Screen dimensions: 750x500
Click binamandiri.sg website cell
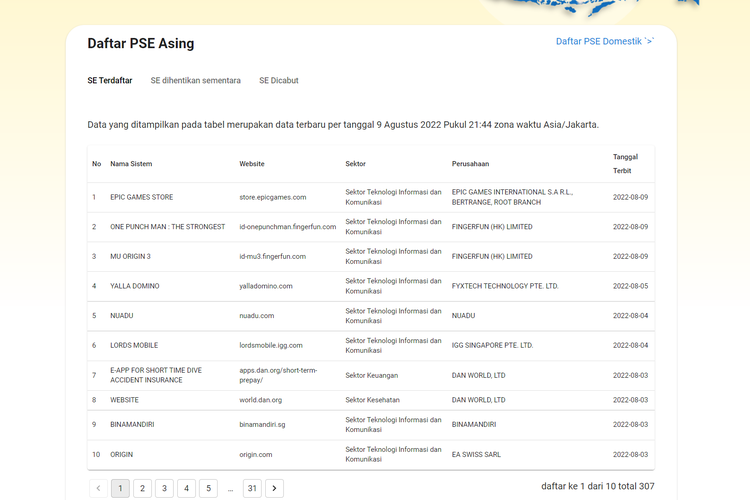(x=262, y=424)
